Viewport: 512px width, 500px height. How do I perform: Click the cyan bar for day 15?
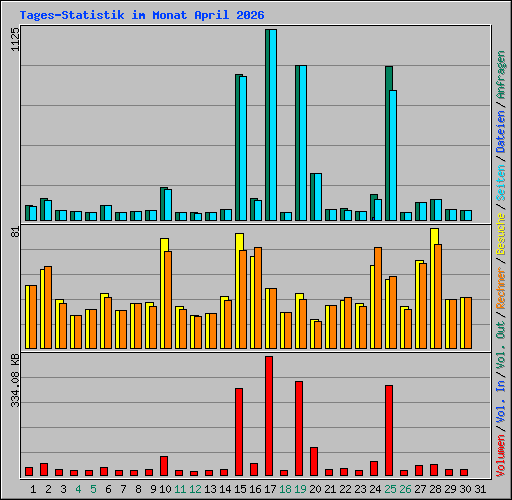coord(243,149)
